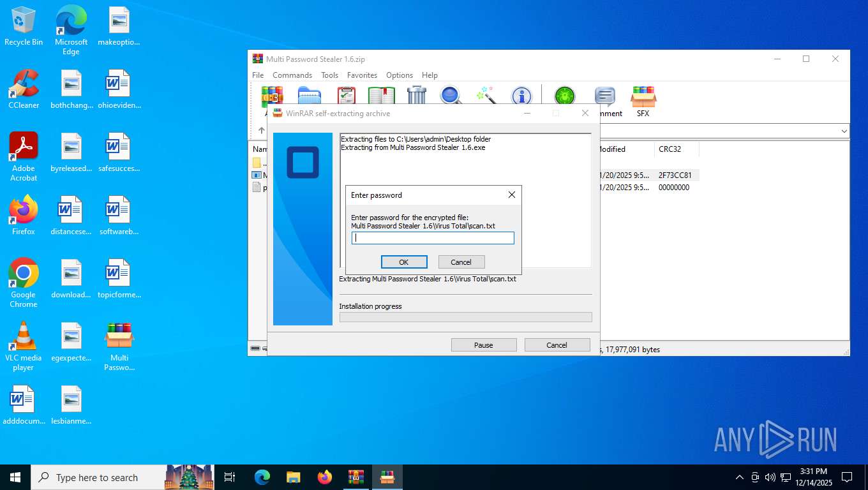Click the View toolbar icon with the book
Image resolution: width=868 pixels, height=490 pixels.
(x=381, y=96)
